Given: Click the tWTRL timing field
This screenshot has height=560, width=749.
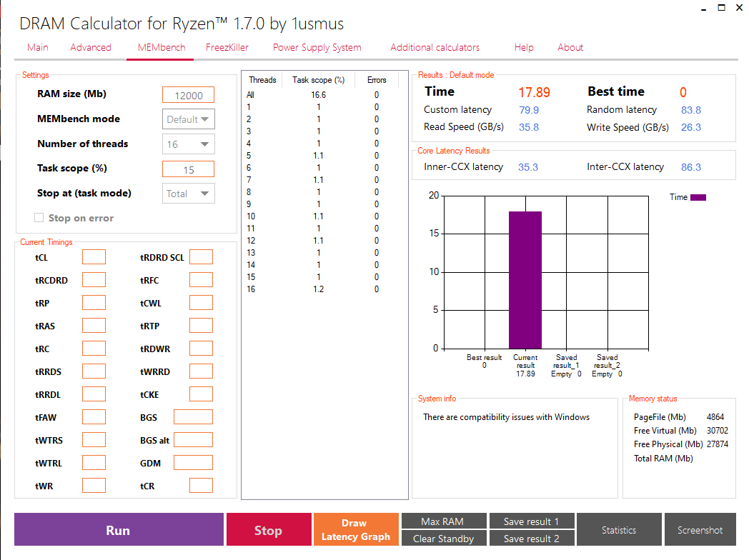Looking at the screenshot, I should pyautogui.click(x=94, y=463).
